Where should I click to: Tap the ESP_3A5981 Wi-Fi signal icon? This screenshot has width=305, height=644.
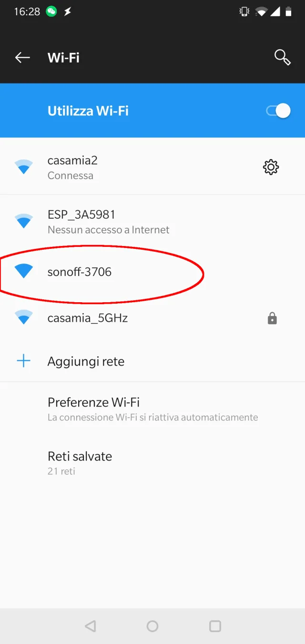click(x=23, y=221)
